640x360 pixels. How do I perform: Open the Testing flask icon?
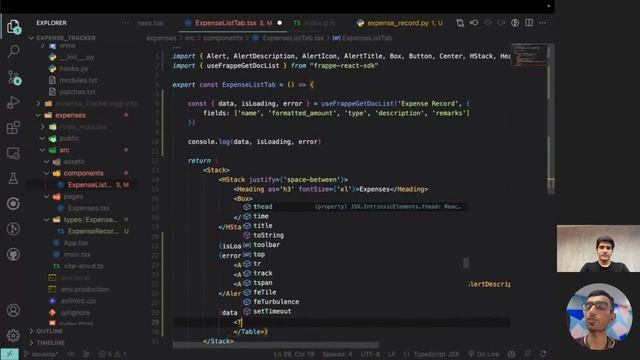(13, 178)
